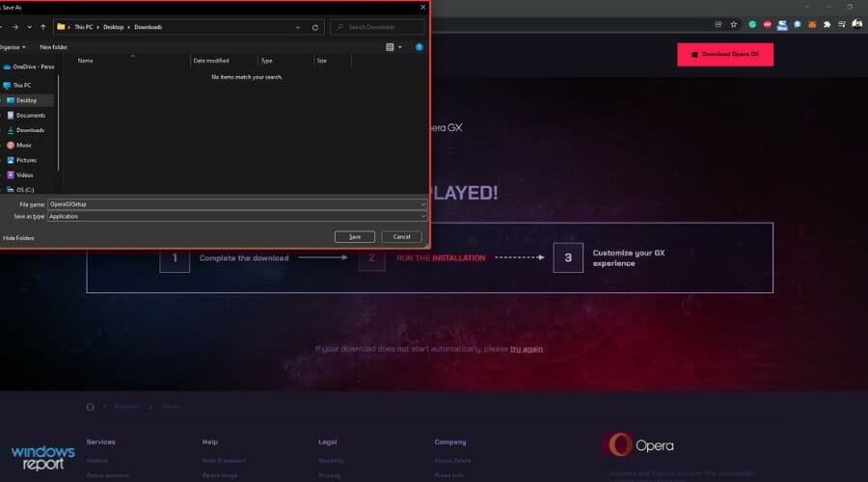Open Adblock Plus extension icon
Screen dimensions: 868x482
[x=768, y=24]
